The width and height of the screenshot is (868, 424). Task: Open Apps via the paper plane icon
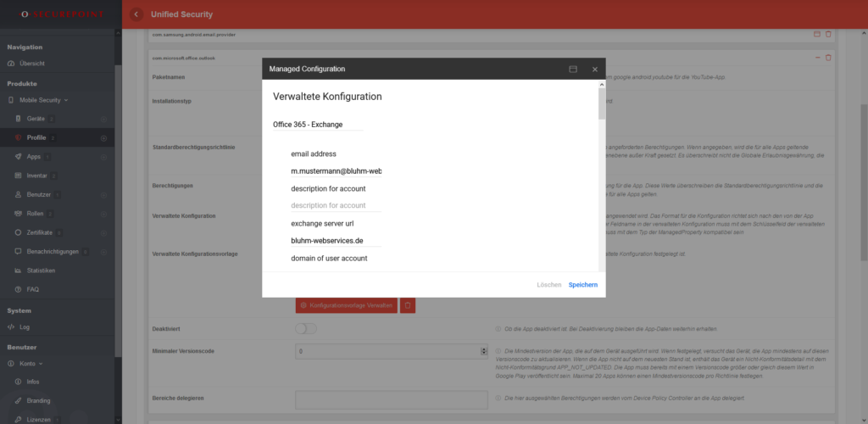pyautogui.click(x=19, y=157)
